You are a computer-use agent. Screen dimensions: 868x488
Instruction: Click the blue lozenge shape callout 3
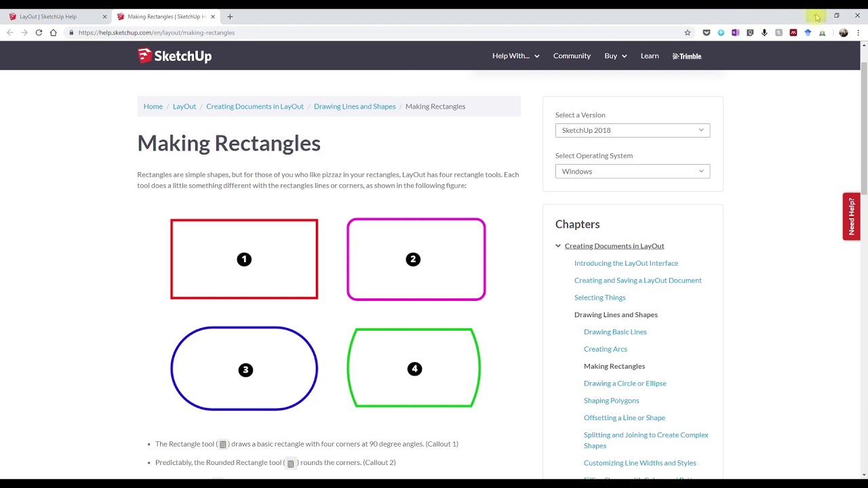pyautogui.click(x=244, y=369)
